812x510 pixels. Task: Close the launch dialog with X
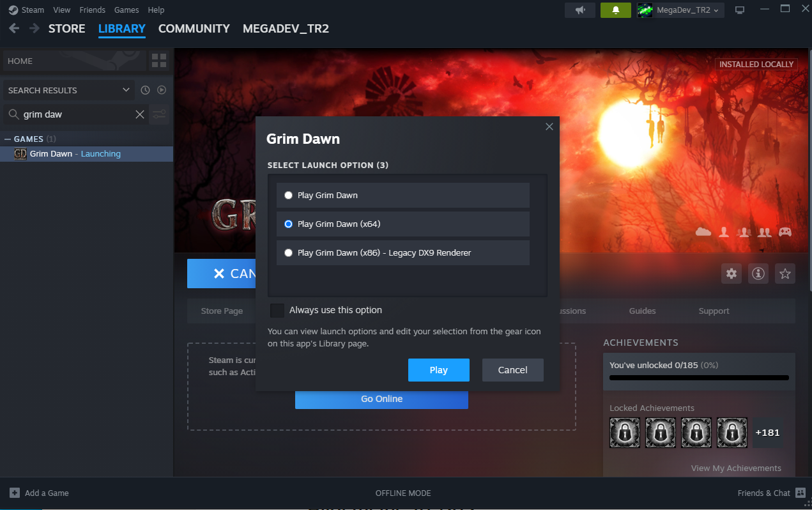click(x=549, y=127)
